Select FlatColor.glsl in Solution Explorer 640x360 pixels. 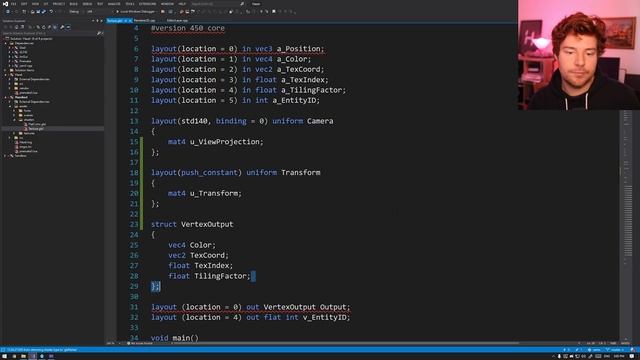tap(37, 124)
